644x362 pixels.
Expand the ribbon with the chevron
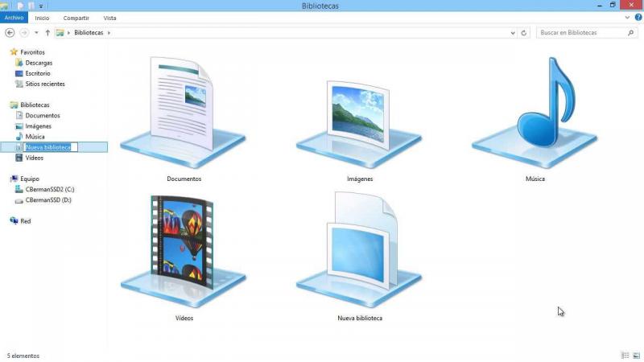click(626, 18)
